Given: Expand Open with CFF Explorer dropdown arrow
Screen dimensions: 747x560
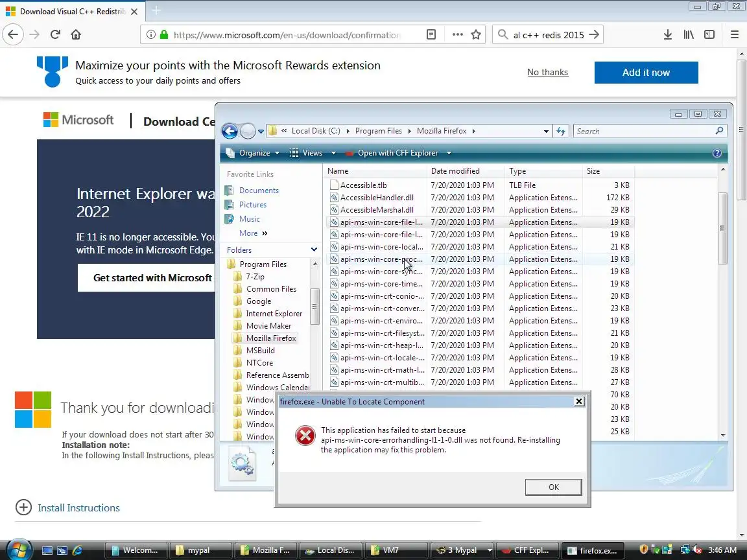Looking at the screenshot, I should click(x=449, y=153).
